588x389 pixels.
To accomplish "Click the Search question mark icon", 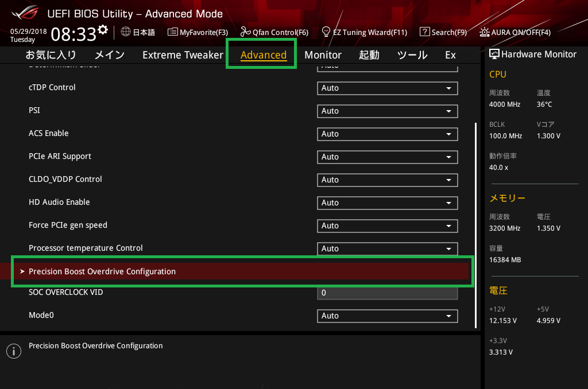I will click(x=424, y=32).
